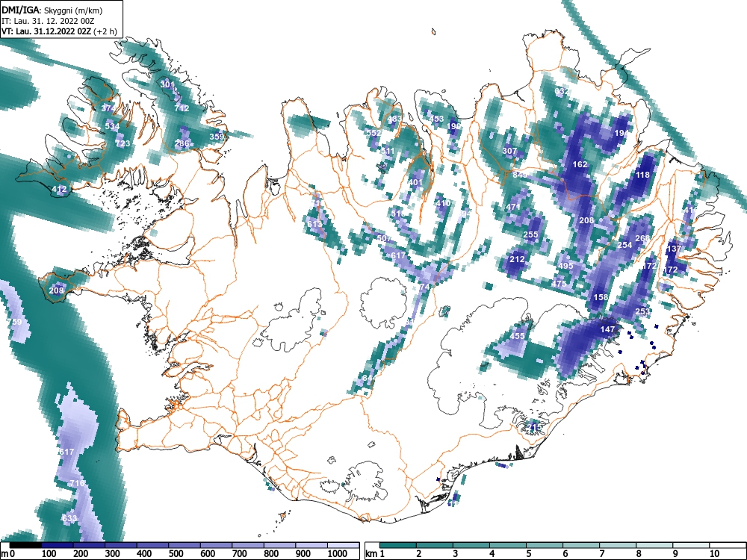Select the map visibility value 401

415,182
